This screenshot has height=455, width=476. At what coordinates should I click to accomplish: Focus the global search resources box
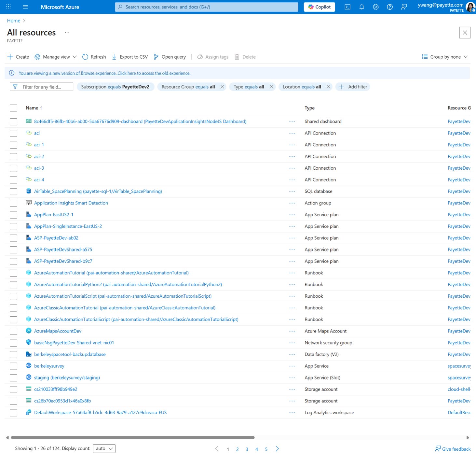pos(206,7)
